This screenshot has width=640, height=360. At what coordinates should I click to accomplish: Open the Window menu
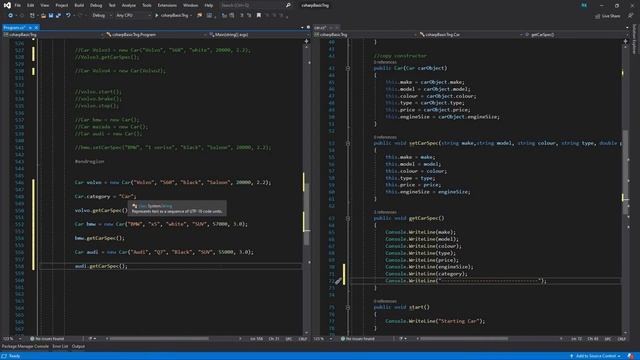190,5
